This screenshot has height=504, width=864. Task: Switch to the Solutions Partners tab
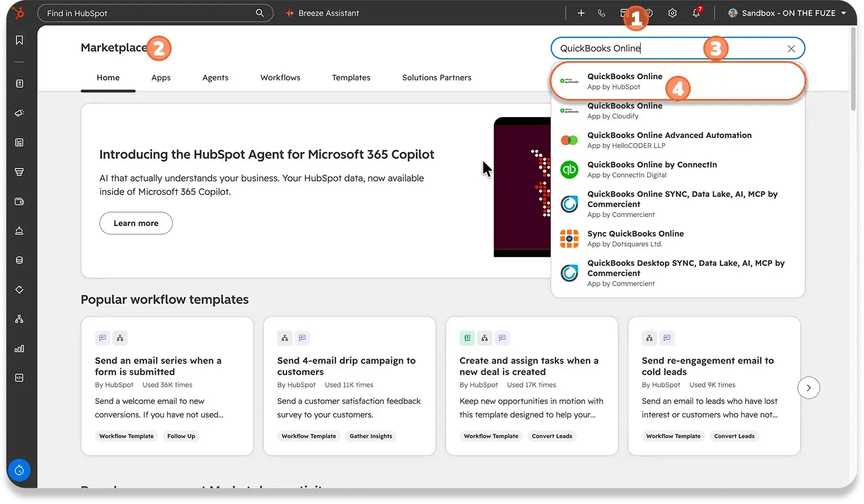tap(437, 78)
